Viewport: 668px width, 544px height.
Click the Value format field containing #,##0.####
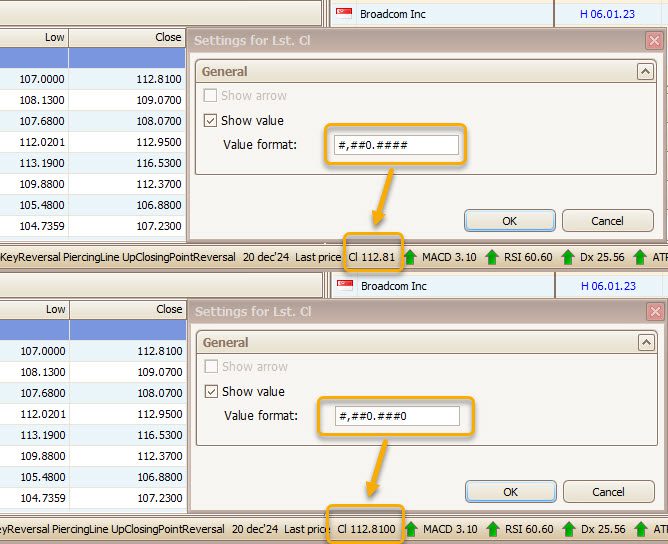tap(396, 145)
